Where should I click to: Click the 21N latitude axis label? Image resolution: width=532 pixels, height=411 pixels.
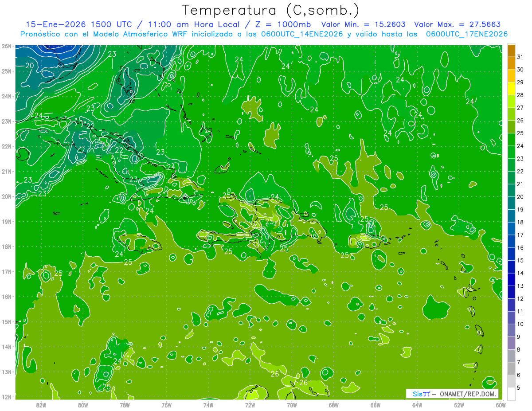coord(6,172)
